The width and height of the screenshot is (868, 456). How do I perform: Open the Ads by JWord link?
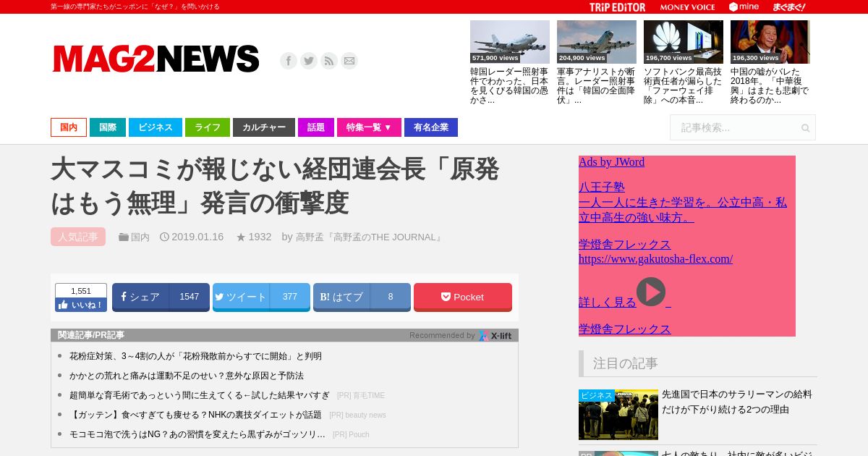[x=611, y=162]
